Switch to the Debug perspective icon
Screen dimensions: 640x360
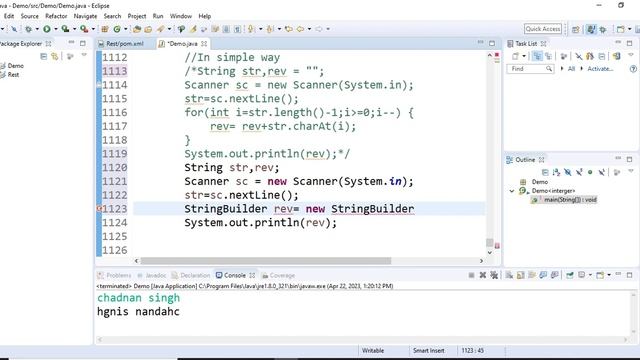tap(603, 29)
